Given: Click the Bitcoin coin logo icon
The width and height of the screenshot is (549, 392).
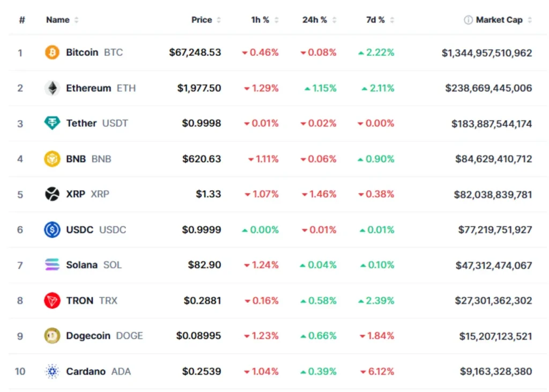Looking at the screenshot, I should (52, 53).
